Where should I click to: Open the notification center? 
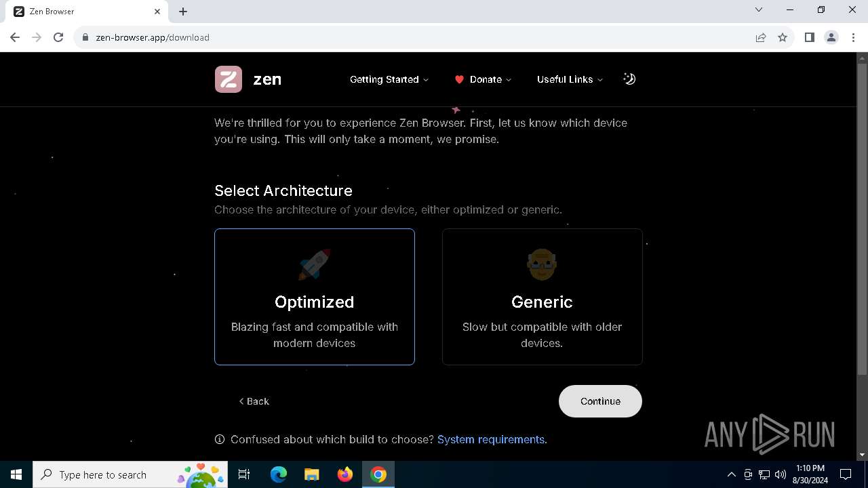(x=846, y=474)
